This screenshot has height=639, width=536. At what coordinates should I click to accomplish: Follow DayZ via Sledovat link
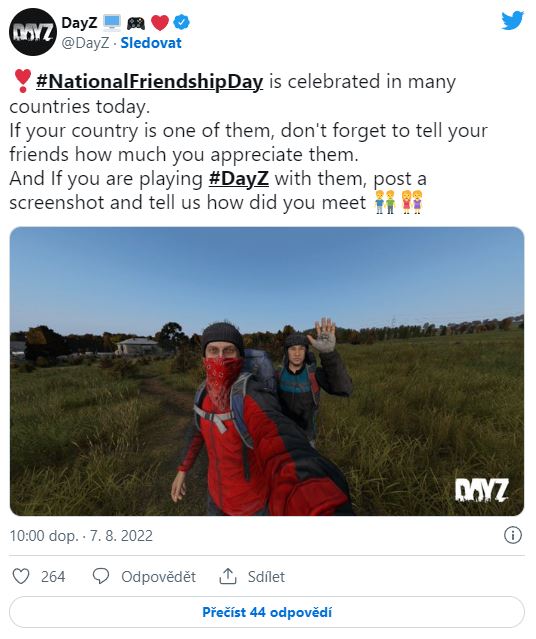151,43
